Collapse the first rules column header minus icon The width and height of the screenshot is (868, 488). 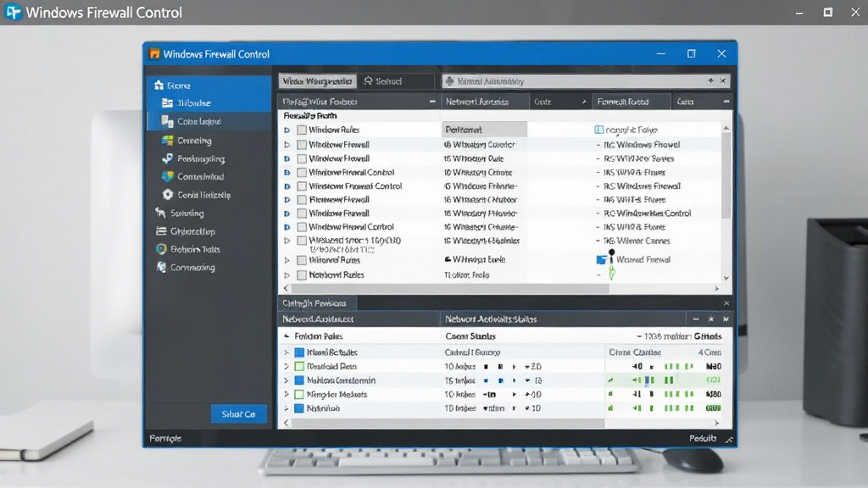click(432, 102)
